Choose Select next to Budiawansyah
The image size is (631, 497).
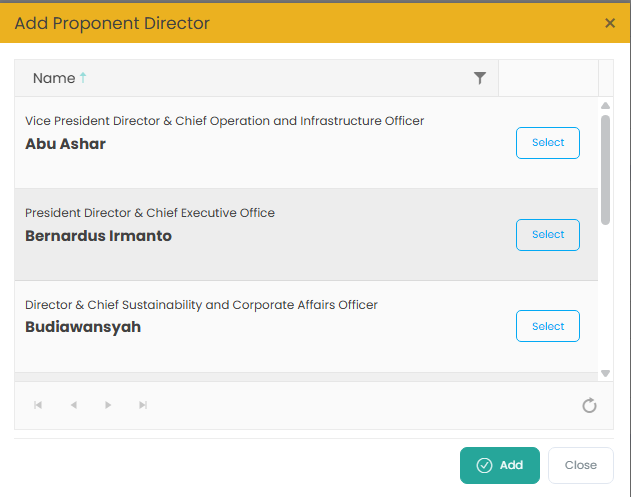[547, 326]
